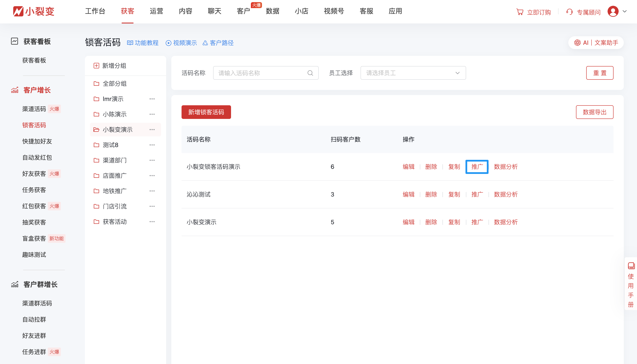Open more options for lmr演示 group
Screen dimensions: 637x364
tap(152, 99)
